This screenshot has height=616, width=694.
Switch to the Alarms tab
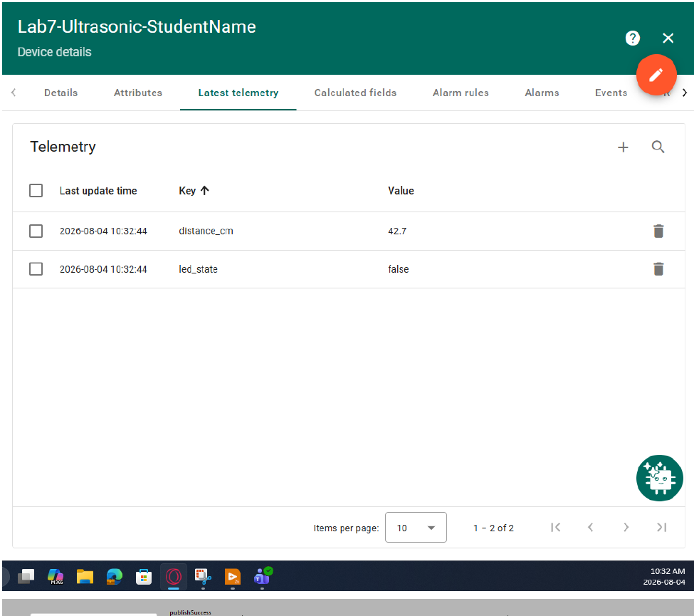542,93
